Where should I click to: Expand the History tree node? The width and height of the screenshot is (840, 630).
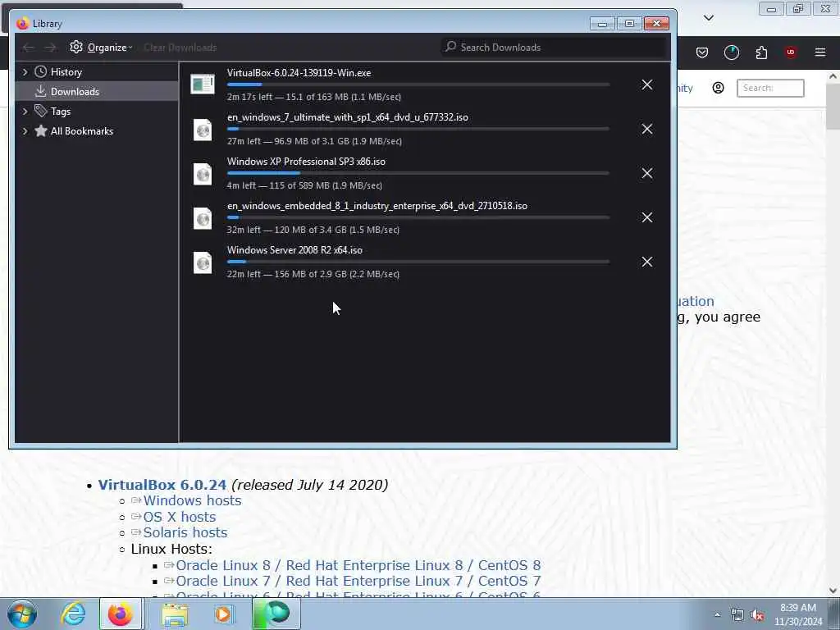[25, 72]
